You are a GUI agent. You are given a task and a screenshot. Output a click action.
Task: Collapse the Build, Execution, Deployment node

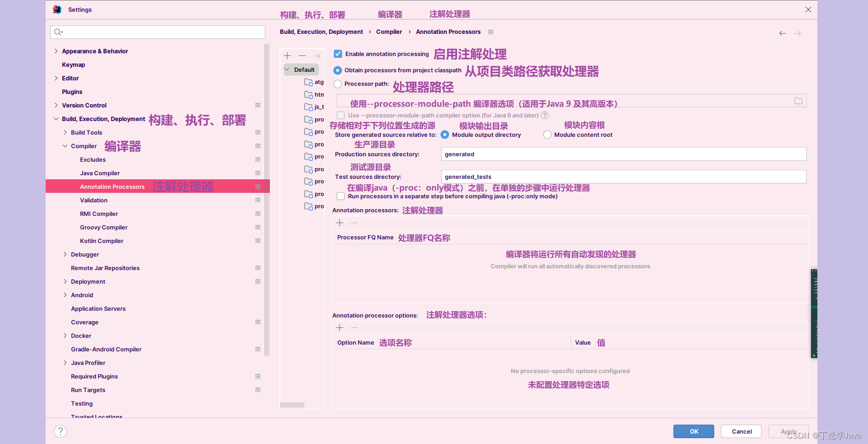56,119
